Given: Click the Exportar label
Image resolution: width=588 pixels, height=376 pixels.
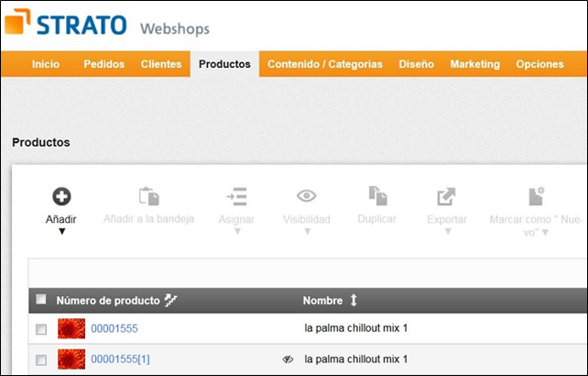Looking at the screenshot, I should (x=447, y=219).
